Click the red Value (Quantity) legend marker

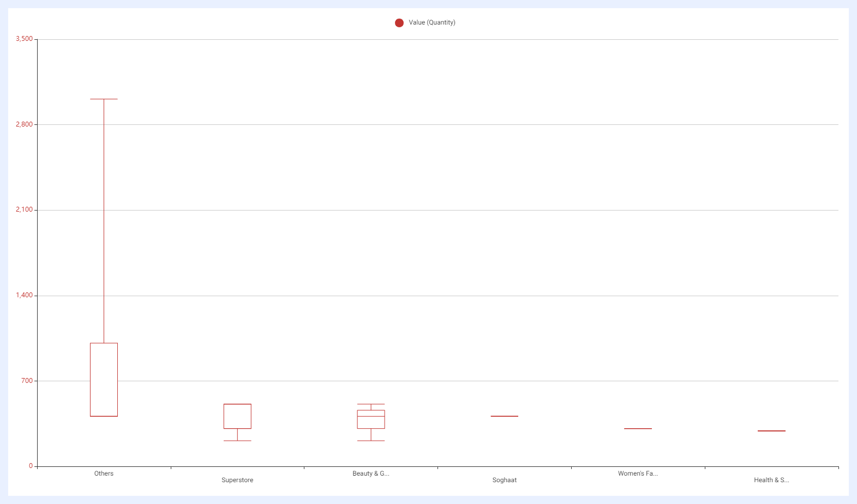click(x=399, y=23)
